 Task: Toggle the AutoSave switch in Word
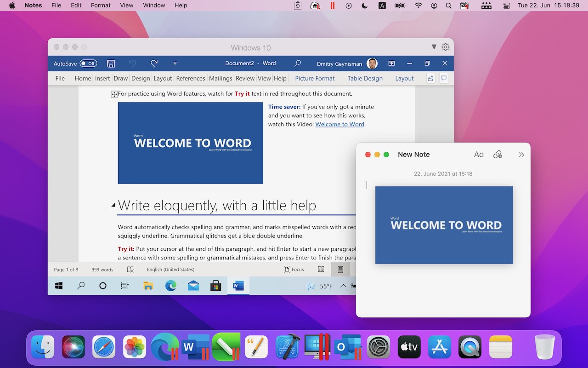tap(88, 63)
